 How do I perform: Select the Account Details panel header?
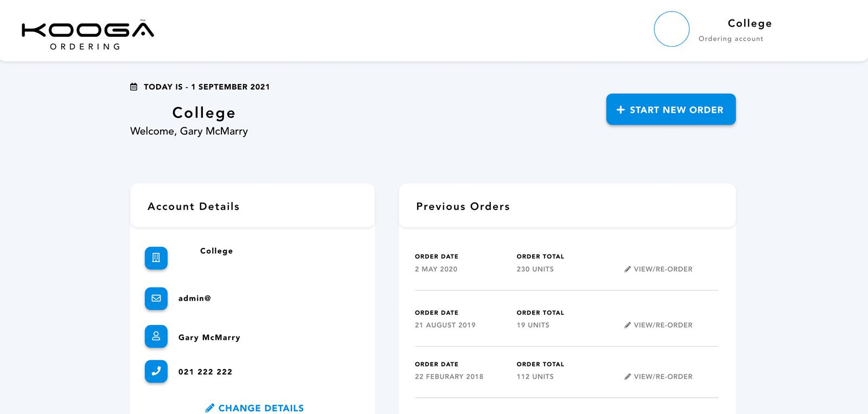click(x=252, y=206)
